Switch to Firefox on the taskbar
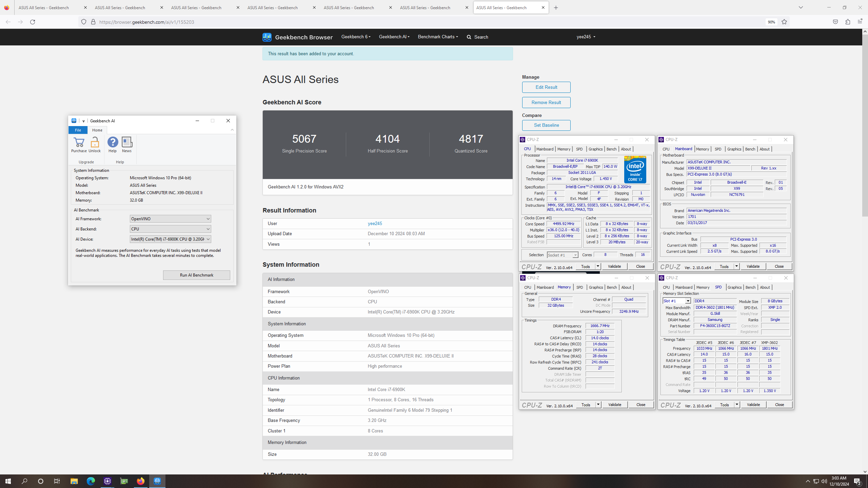 (x=140, y=481)
